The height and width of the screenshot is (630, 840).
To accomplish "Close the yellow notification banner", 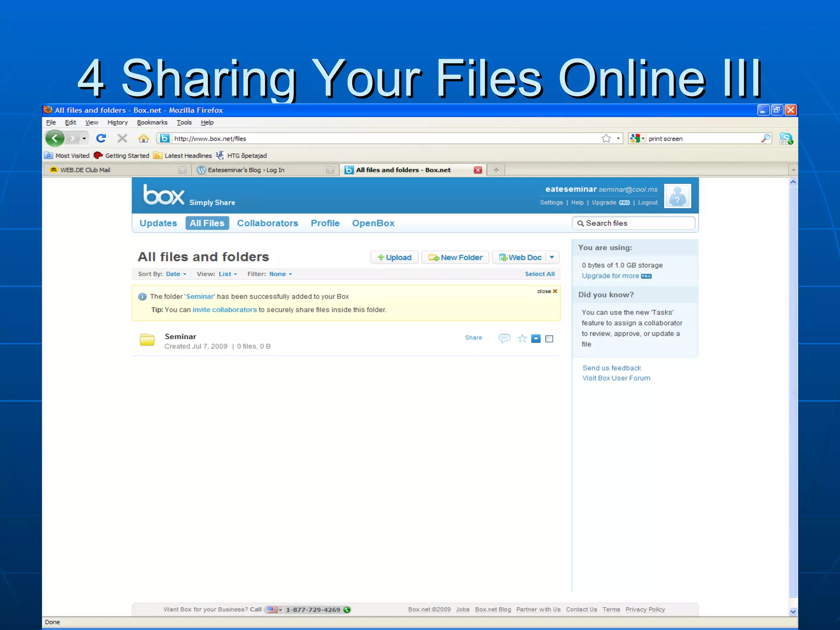I will click(x=548, y=291).
